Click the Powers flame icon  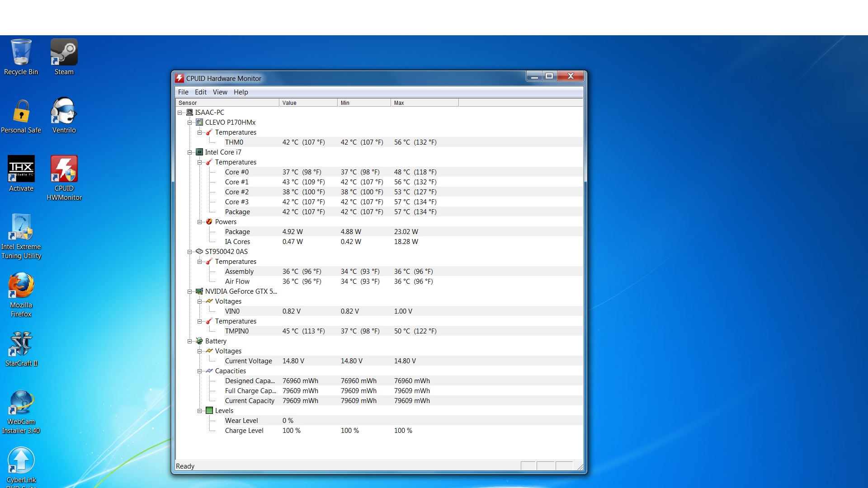(209, 222)
